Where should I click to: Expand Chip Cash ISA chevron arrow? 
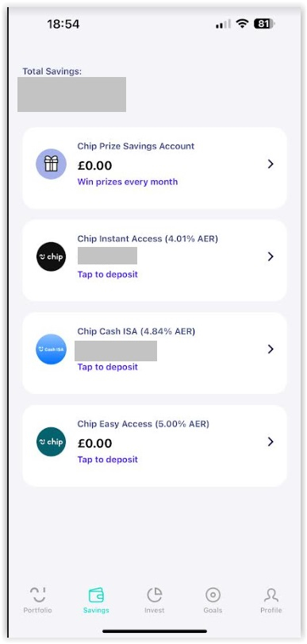271,349
